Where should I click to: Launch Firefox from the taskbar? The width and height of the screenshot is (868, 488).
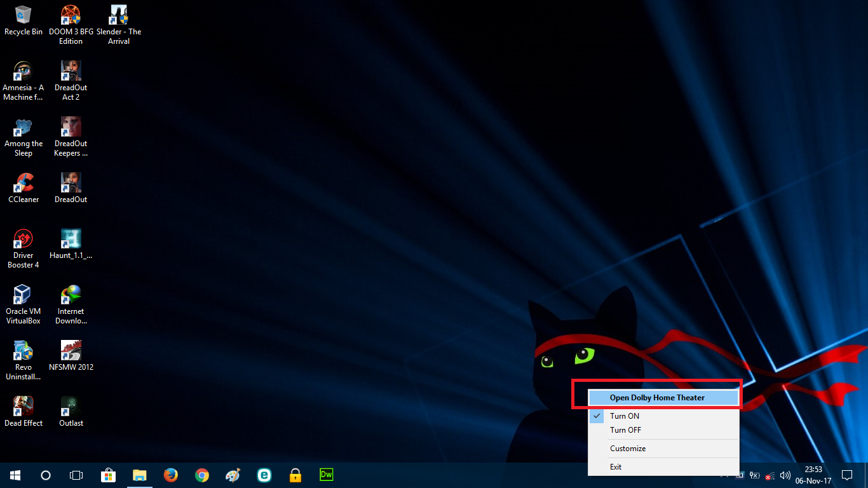[x=170, y=475]
